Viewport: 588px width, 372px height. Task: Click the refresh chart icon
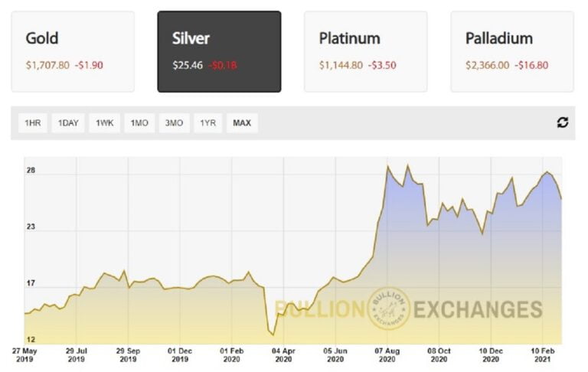563,122
